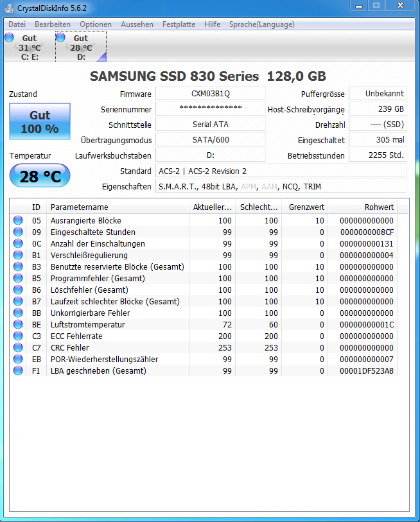The image size is (420, 522).
Task: Click the blue health orb on D: tab
Action: [60, 37]
